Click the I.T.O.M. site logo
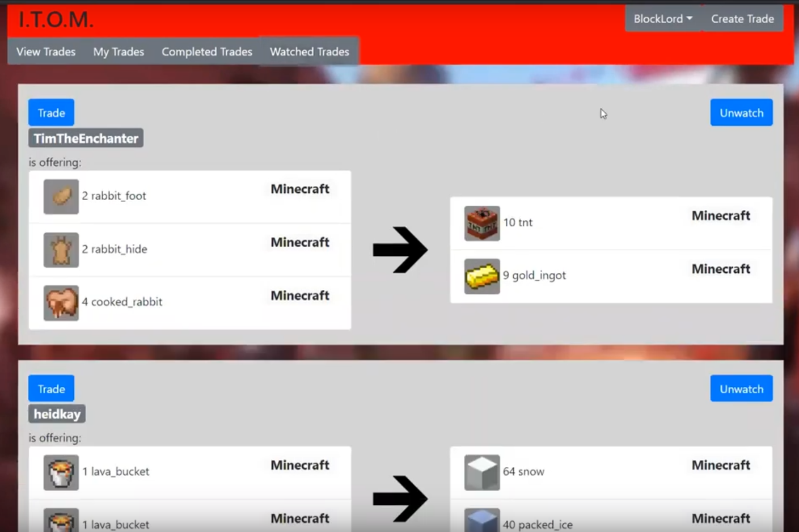Screen dimensions: 799x532 (56, 19)
